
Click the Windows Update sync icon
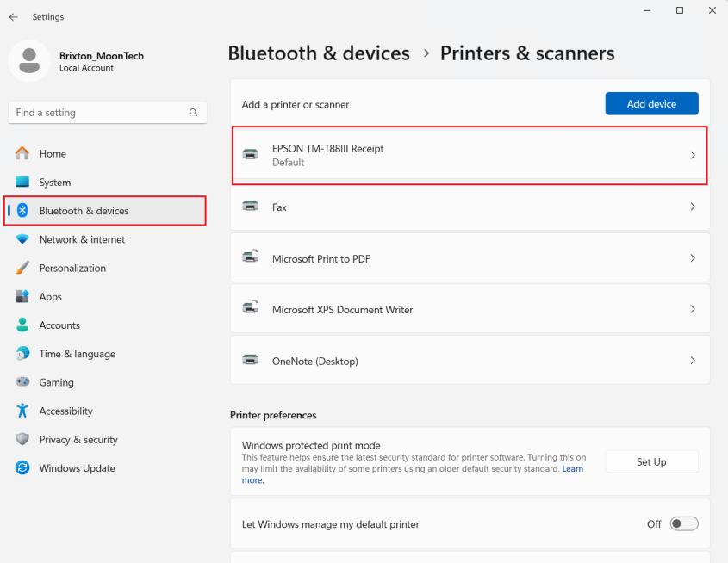click(22, 468)
